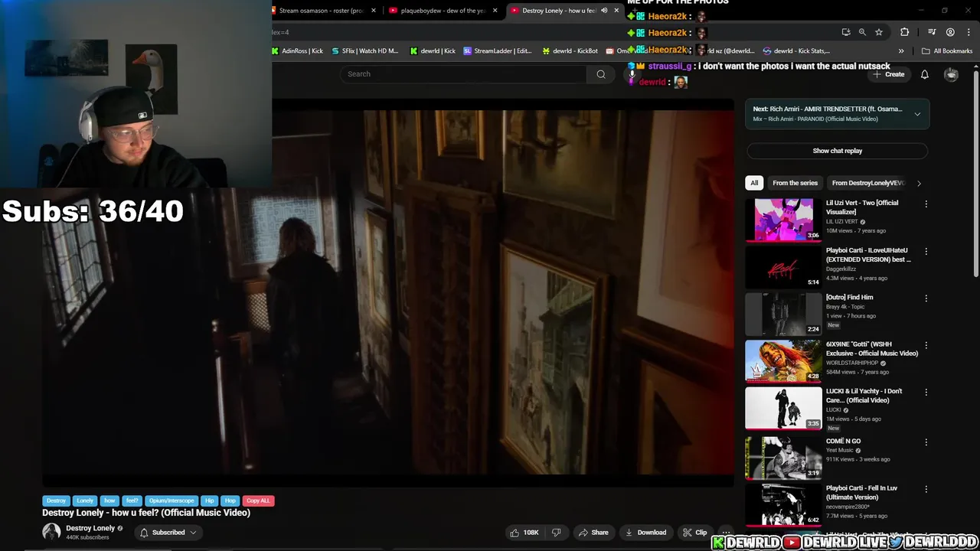
Task: Open COME N GO video thumbnail
Action: (x=783, y=458)
